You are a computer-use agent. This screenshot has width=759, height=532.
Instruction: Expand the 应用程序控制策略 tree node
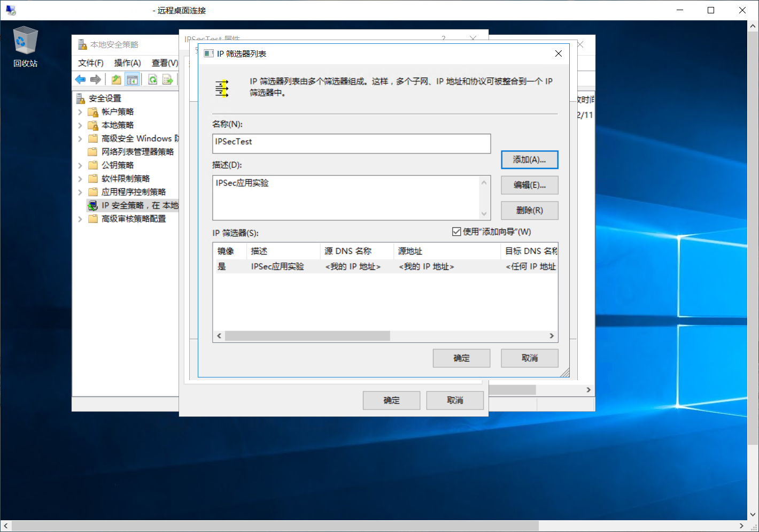[x=80, y=192]
